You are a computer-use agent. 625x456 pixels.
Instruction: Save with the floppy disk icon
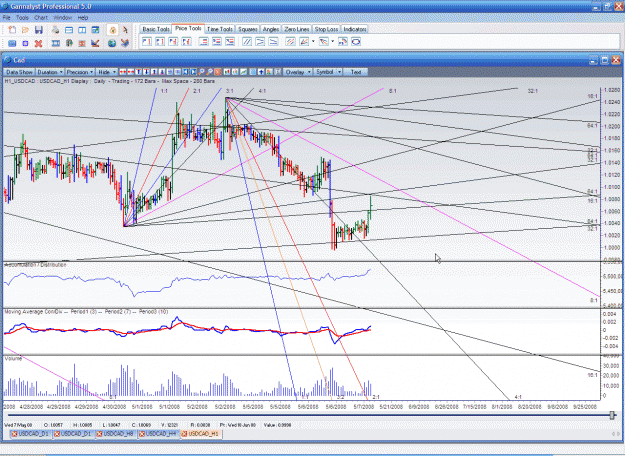pos(39,30)
